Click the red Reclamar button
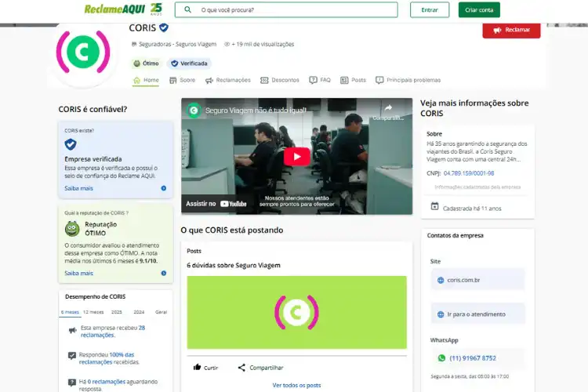This screenshot has height=392, width=588. point(511,30)
